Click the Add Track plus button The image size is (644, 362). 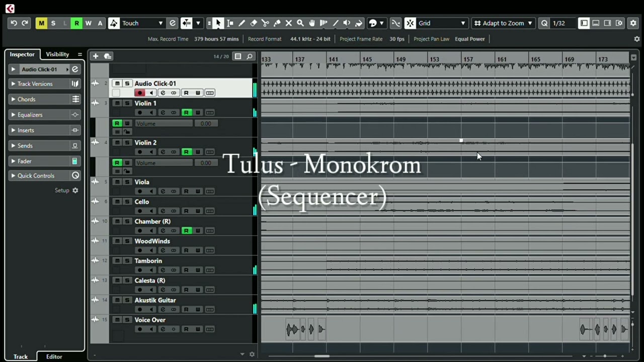(x=95, y=56)
